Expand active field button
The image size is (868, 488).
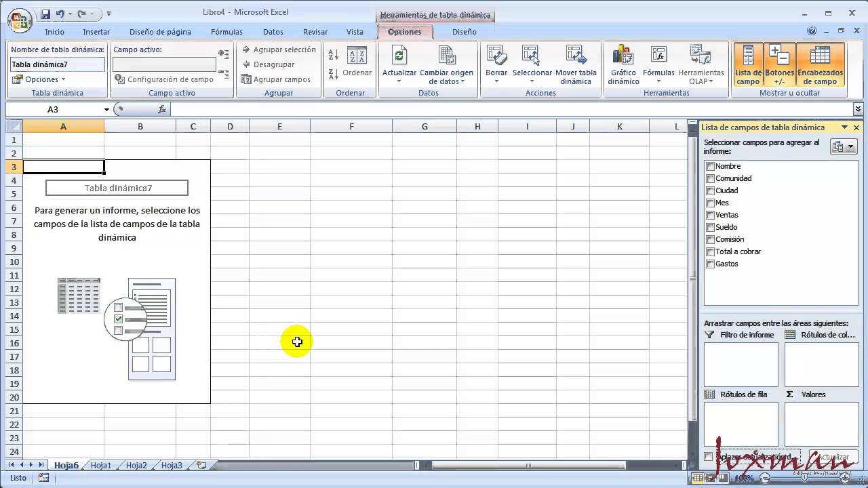[223, 53]
